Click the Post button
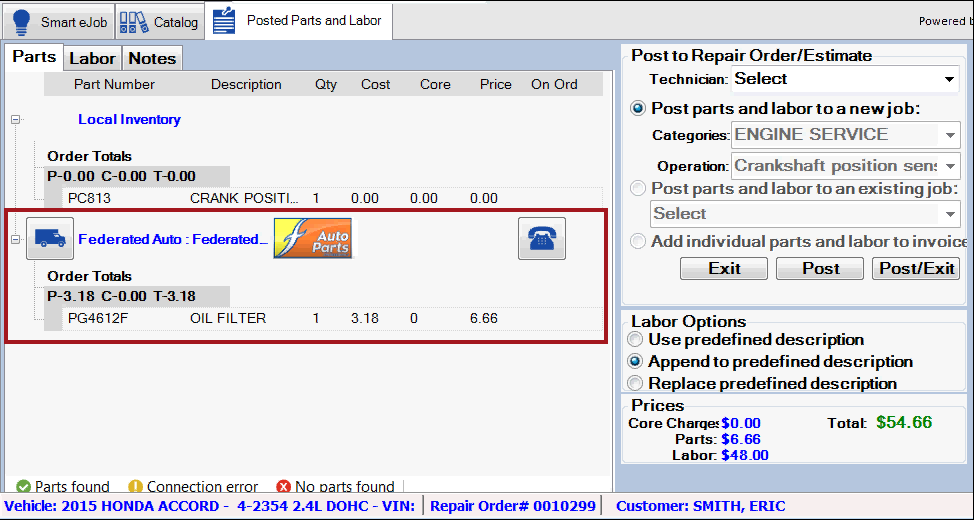974x520 pixels. [820, 268]
